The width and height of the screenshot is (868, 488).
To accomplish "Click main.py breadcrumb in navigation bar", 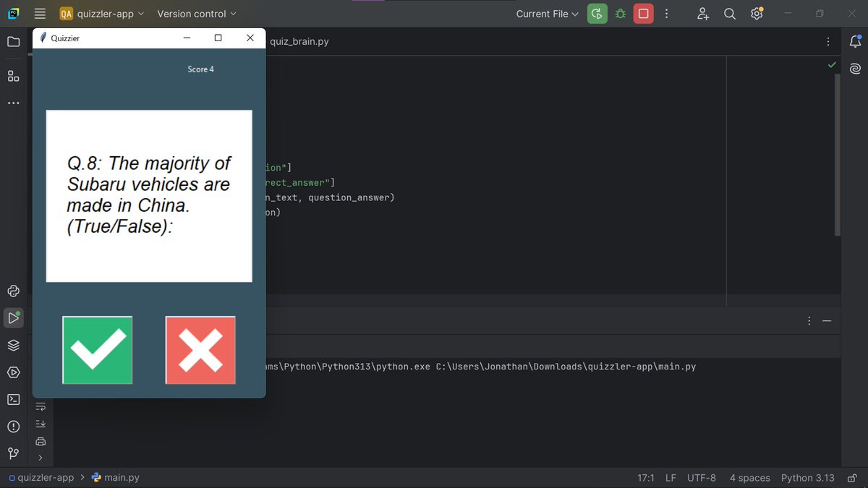I will coord(116,478).
